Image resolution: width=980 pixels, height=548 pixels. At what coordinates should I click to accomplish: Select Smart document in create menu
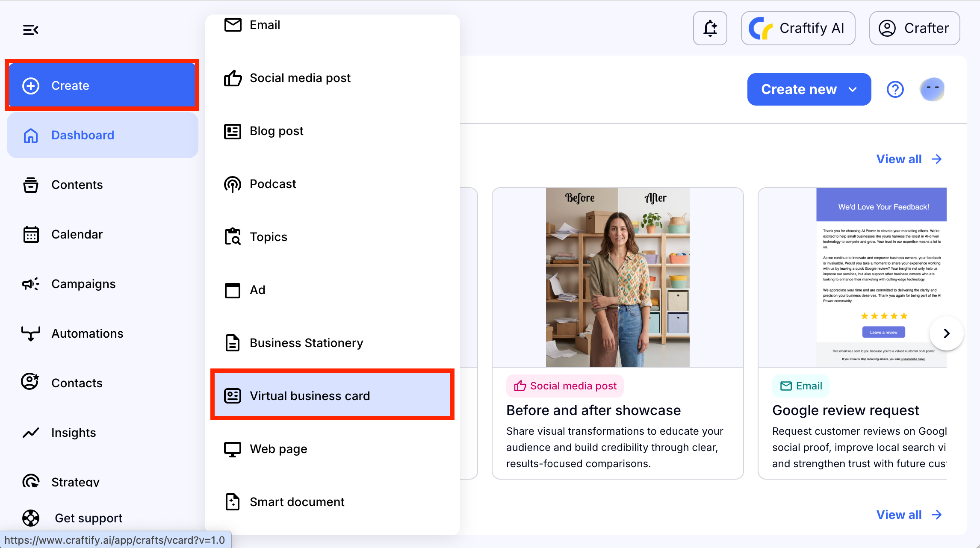click(x=297, y=502)
